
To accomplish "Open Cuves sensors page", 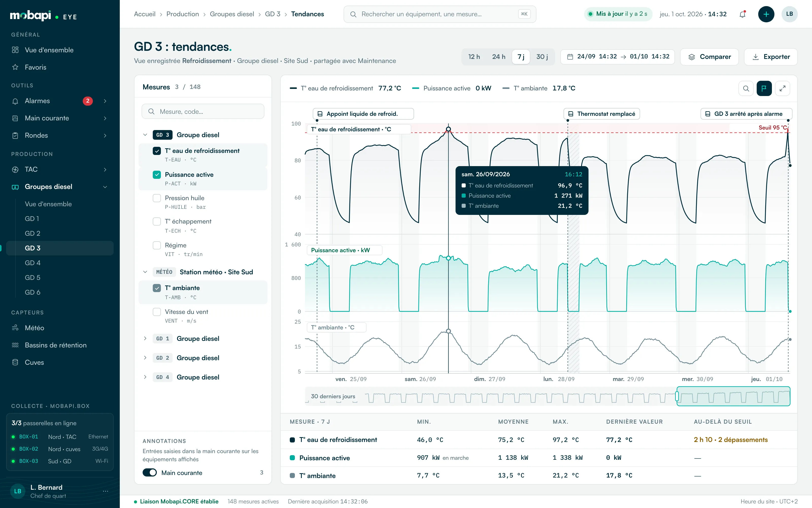I will (60, 362).
